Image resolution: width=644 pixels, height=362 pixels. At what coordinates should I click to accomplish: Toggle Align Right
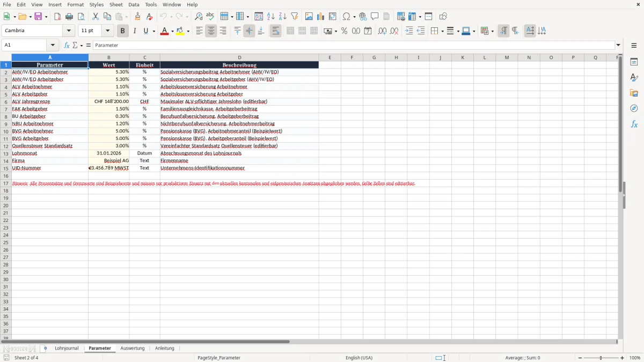[223, 31]
